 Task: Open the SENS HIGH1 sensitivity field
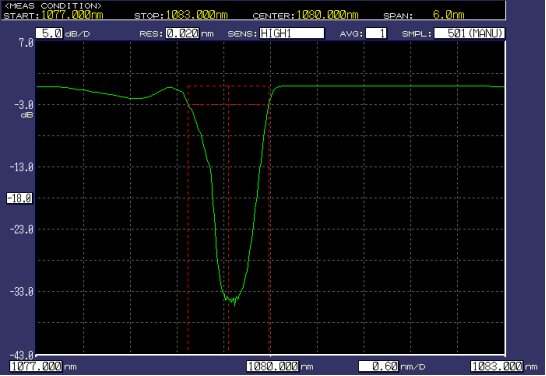click(292, 33)
